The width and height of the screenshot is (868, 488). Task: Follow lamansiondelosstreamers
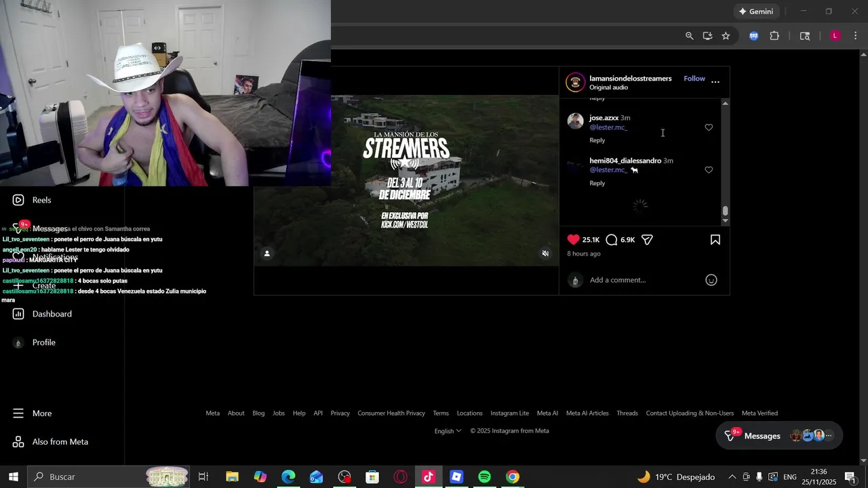694,79
